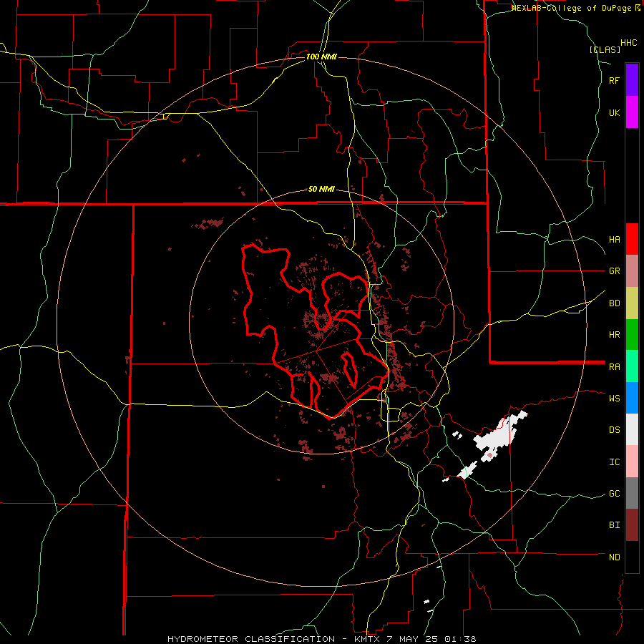Click the GC gray legend swatch
The height and width of the screenshot is (644, 644).
[632, 493]
